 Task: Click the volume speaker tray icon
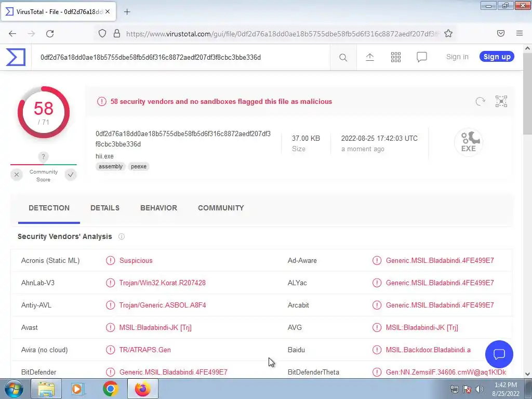479,389
